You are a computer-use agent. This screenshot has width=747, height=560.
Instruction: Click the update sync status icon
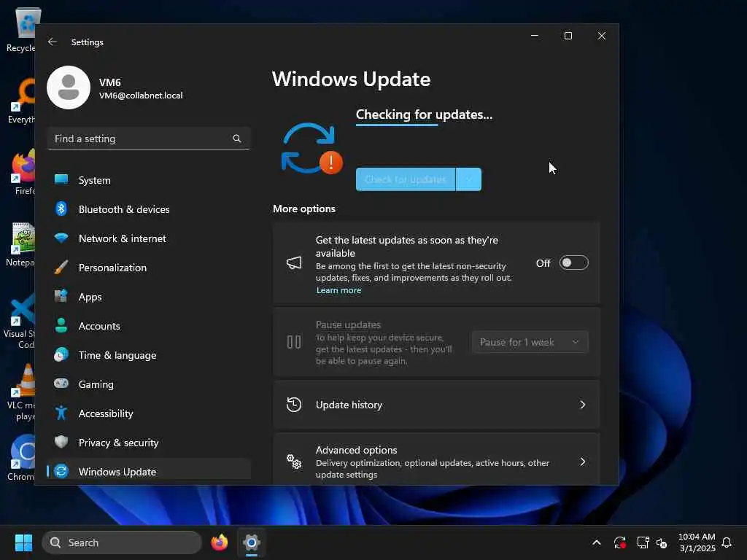click(x=311, y=149)
